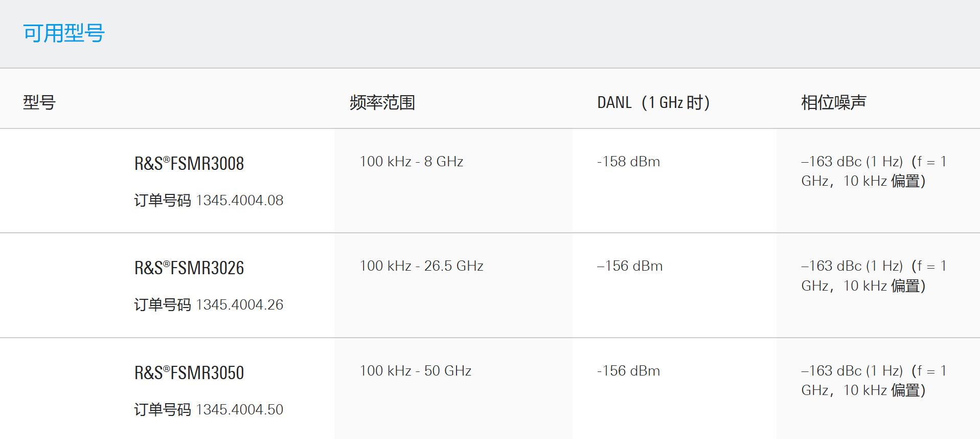Select the 相位噪声 column header

[x=834, y=102]
